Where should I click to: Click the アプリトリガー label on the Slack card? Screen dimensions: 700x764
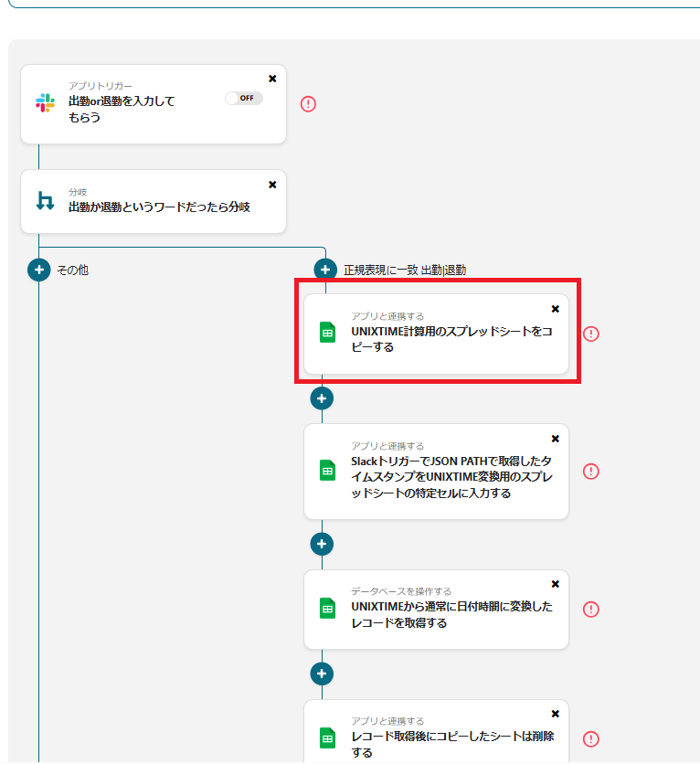click(100, 86)
